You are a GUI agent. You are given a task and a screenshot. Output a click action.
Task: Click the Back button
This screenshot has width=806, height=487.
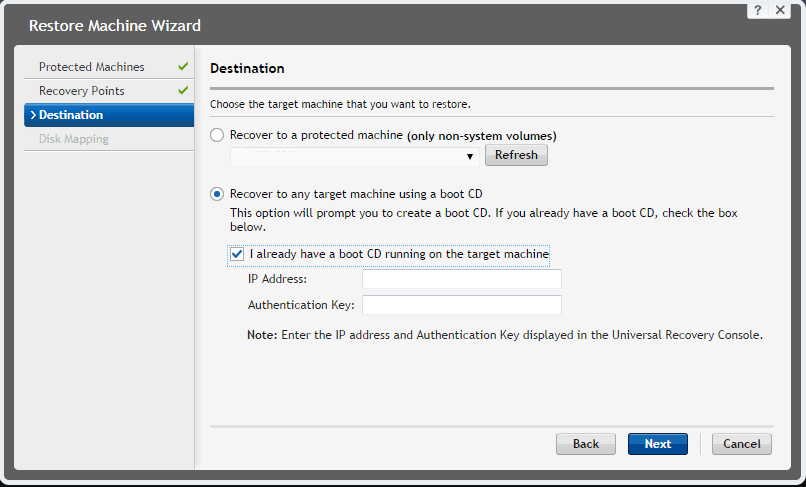coord(586,444)
